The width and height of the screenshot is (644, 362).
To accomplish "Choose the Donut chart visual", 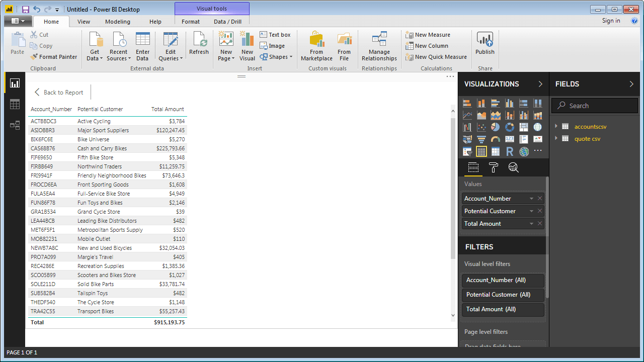I will coord(510,127).
